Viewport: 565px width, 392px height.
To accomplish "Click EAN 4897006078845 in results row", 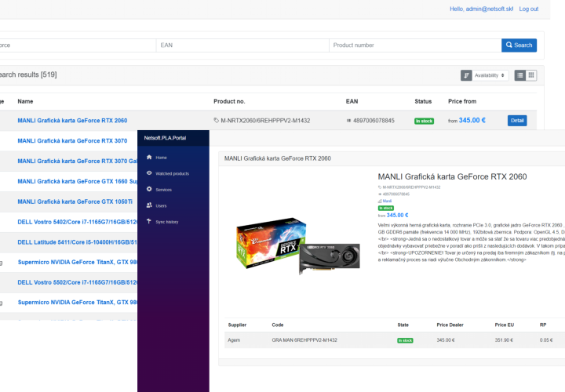I will coord(374,121).
